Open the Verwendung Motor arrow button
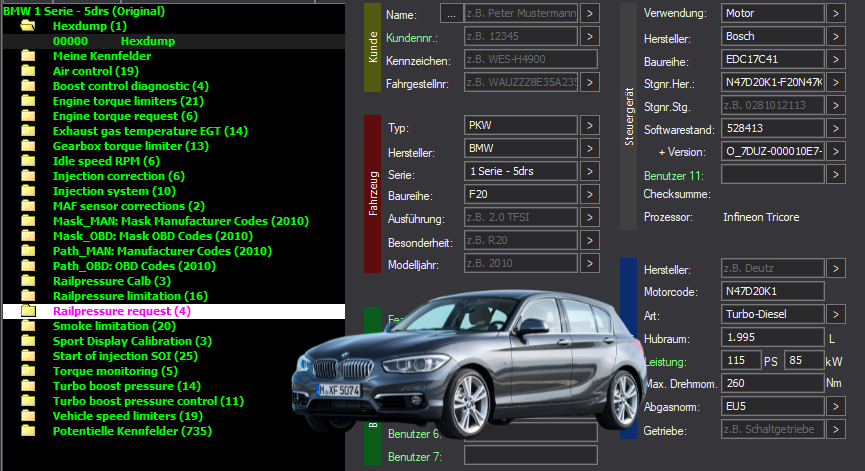865x471 pixels. tap(836, 13)
